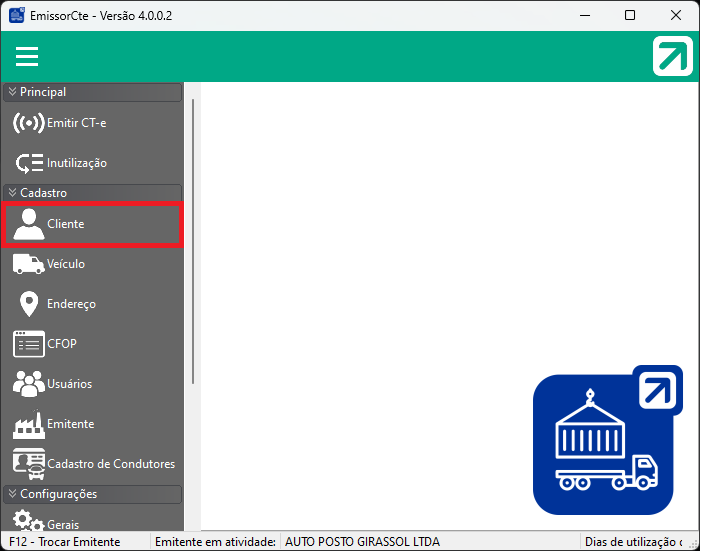Click the green arrow logo at top right
The height and width of the screenshot is (552, 701).
click(672, 56)
